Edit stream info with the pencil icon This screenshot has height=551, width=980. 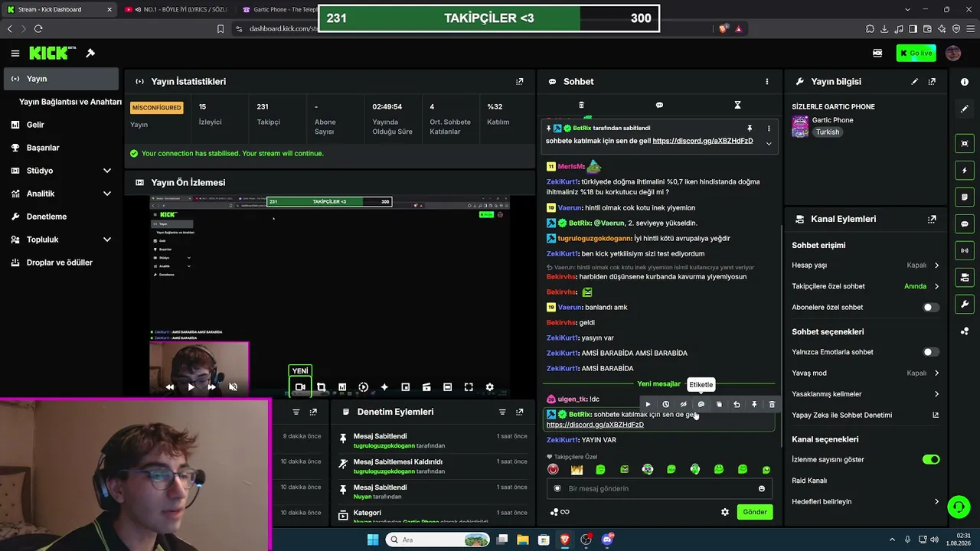click(x=914, y=81)
